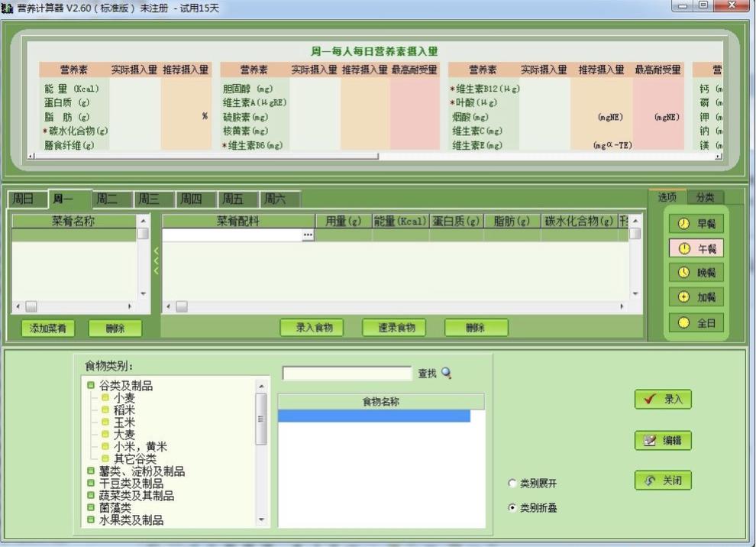Click the food category tree scrollbar thumb
Viewport: 756px width, 547px height.
pyautogui.click(x=261, y=418)
